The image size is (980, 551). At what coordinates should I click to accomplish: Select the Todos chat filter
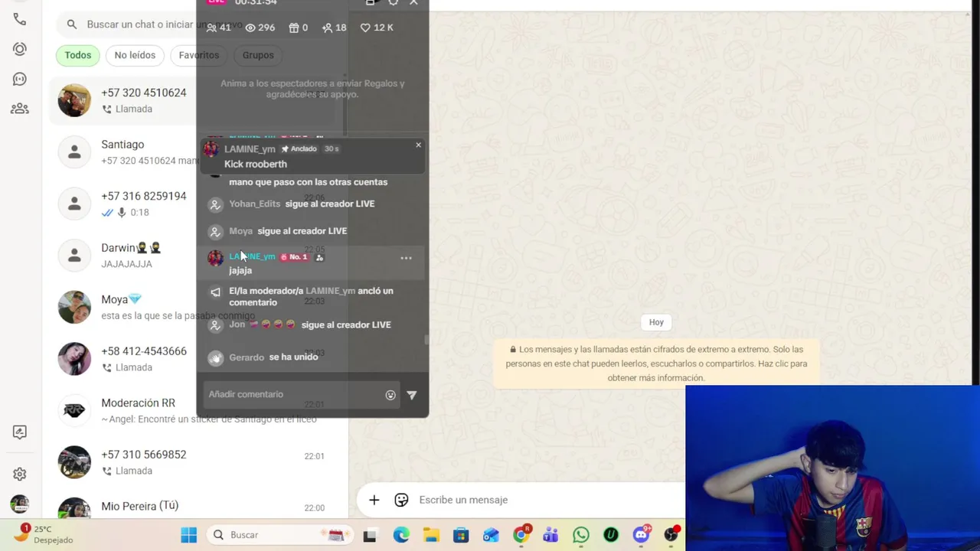(78, 55)
